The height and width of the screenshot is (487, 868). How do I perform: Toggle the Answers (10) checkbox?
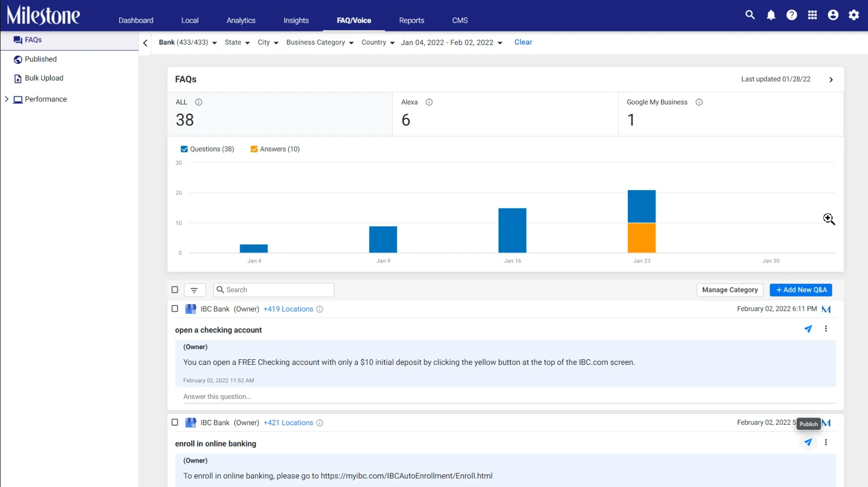(x=254, y=149)
